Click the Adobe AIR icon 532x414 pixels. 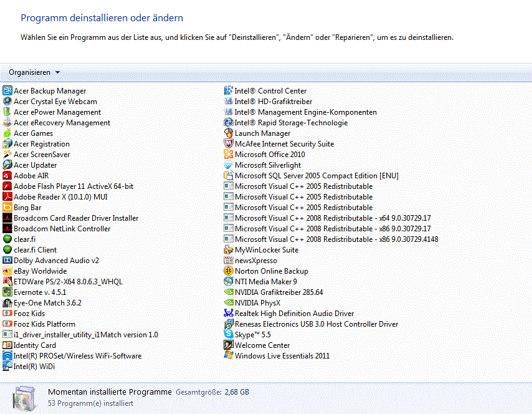click(x=7, y=176)
